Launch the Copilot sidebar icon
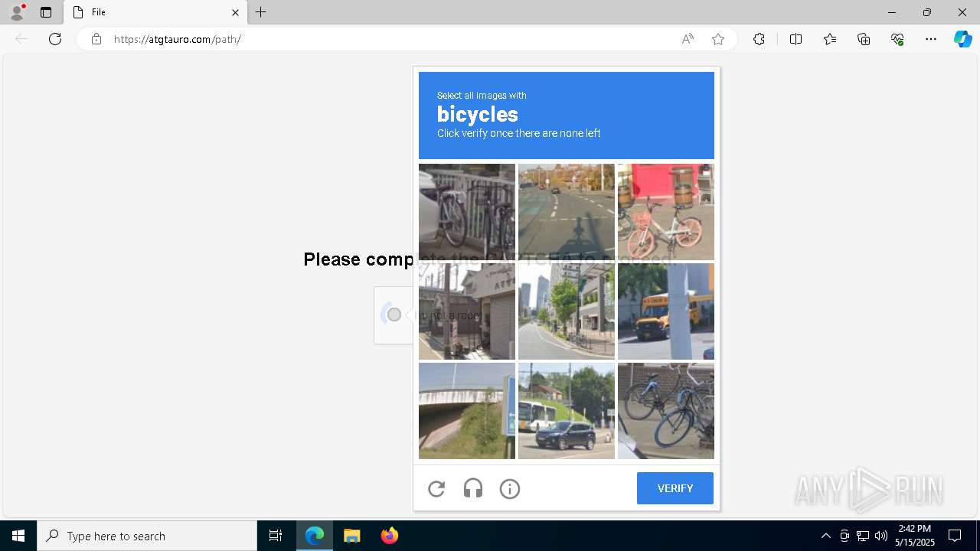Image resolution: width=980 pixels, height=551 pixels. pyautogui.click(x=962, y=39)
